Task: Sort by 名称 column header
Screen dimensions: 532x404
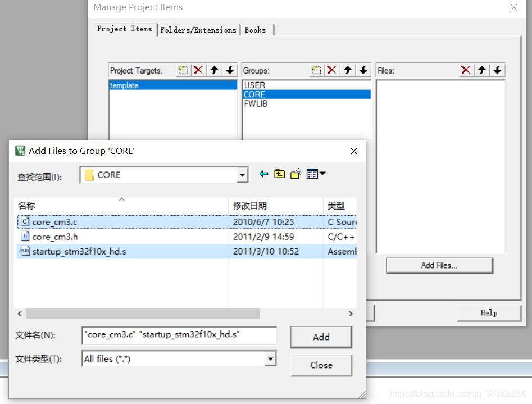Action: (121, 206)
